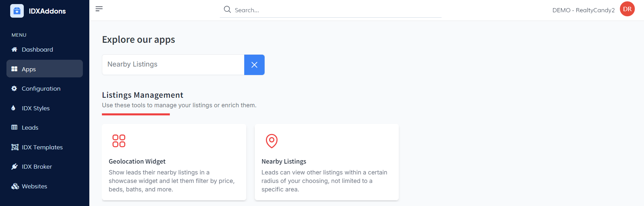This screenshot has width=644, height=206.
Task: Open DEMO - RealtyCandy2 account menu
Action: click(583, 10)
